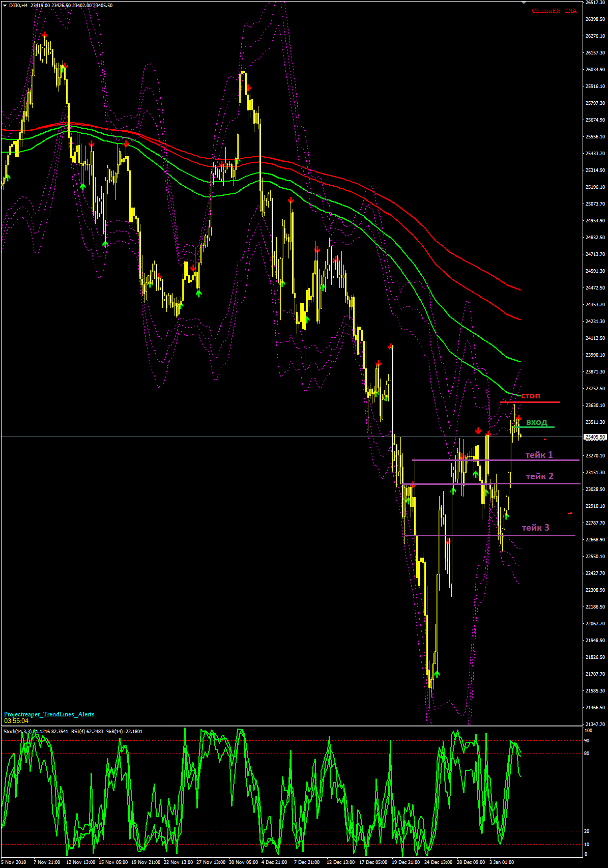Click the 24 Dec 13:00 time label

coord(439,862)
